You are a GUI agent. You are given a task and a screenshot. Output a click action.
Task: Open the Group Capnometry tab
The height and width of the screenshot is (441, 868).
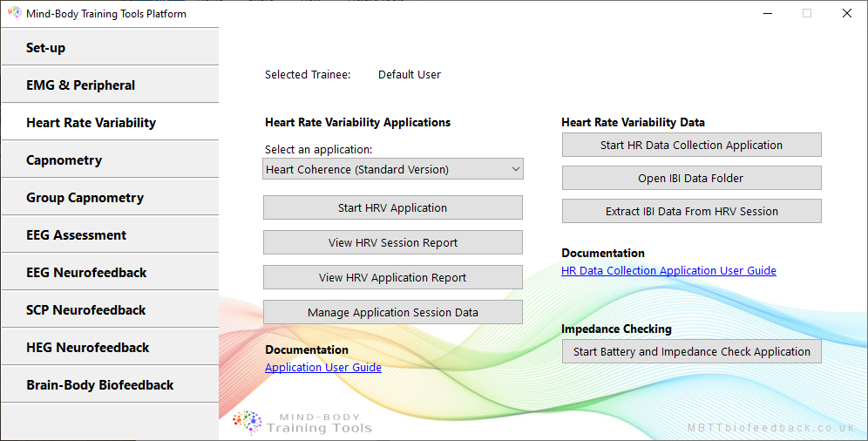[110, 198]
